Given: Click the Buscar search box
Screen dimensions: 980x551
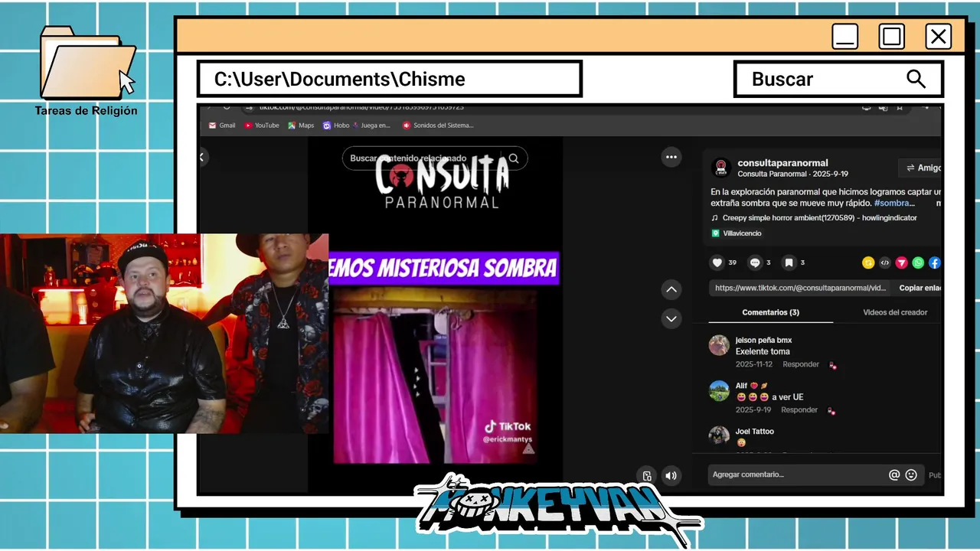Looking at the screenshot, I should point(838,79).
